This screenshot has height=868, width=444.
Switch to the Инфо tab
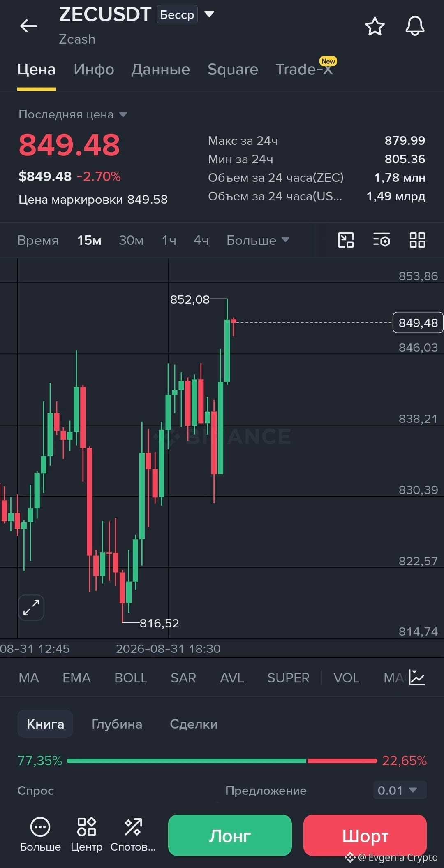(94, 70)
